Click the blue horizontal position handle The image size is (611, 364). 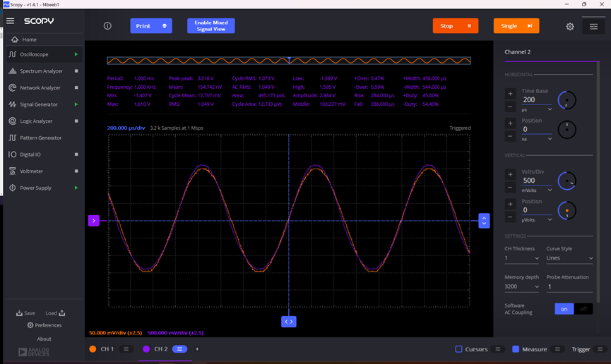click(x=289, y=322)
